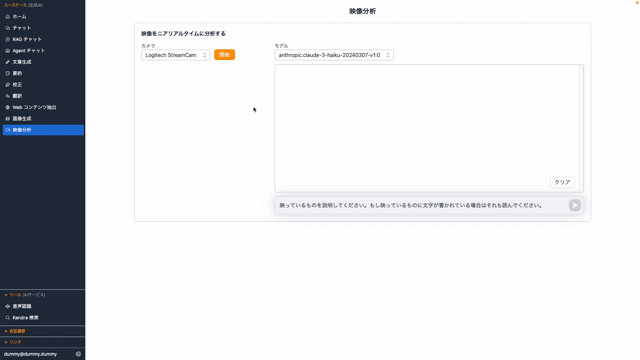Open the カメラ dropdown showing Logitech StreamCam

pos(176,55)
